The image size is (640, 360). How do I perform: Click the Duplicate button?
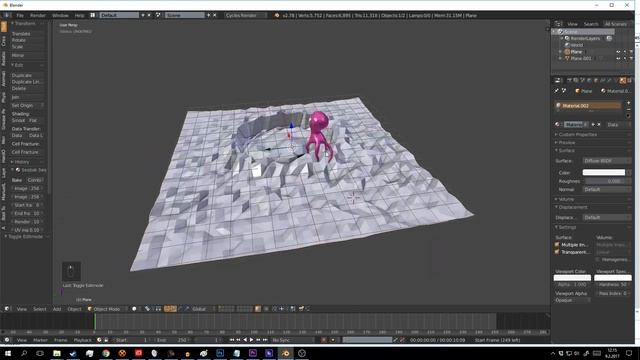(x=27, y=76)
